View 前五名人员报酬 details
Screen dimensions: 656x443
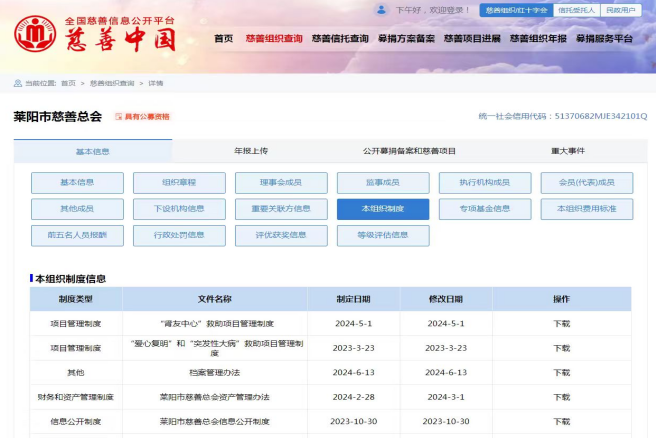(x=77, y=236)
